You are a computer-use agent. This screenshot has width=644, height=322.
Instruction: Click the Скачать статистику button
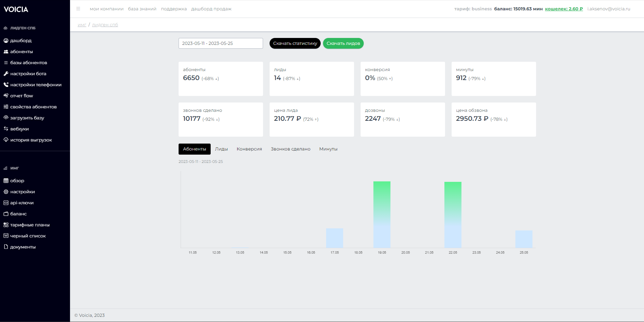coord(295,43)
